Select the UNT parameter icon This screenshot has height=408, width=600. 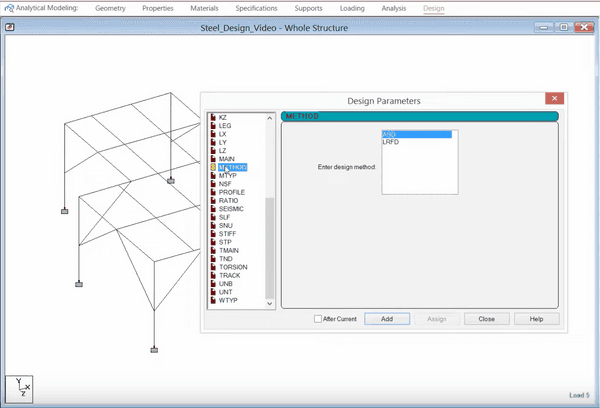[213, 292]
